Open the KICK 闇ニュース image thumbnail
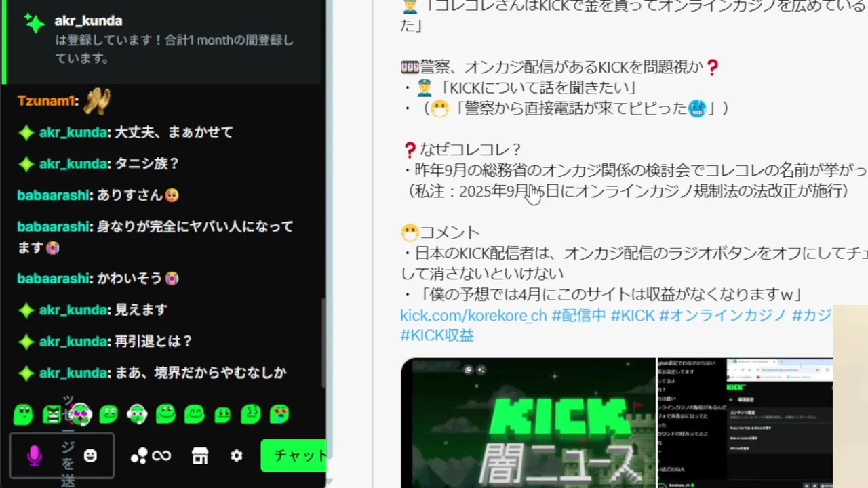This screenshot has width=868, height=488. [528, 423]
